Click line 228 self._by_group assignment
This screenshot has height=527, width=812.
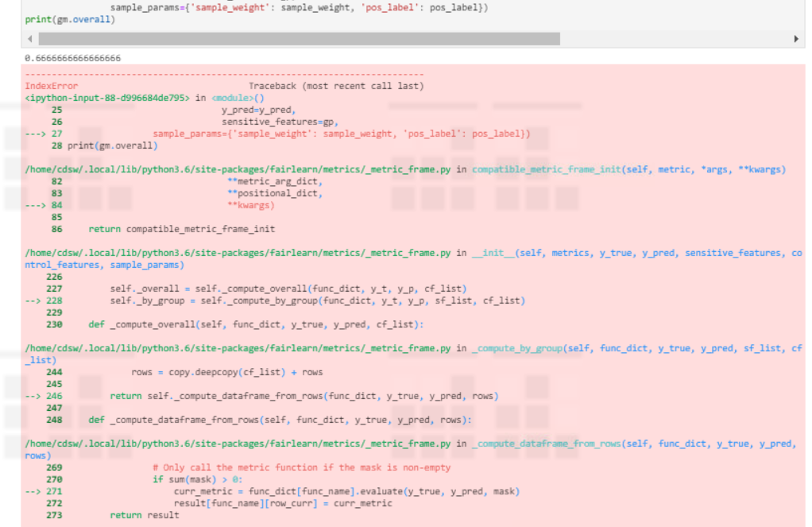click(x=318, y=300)
